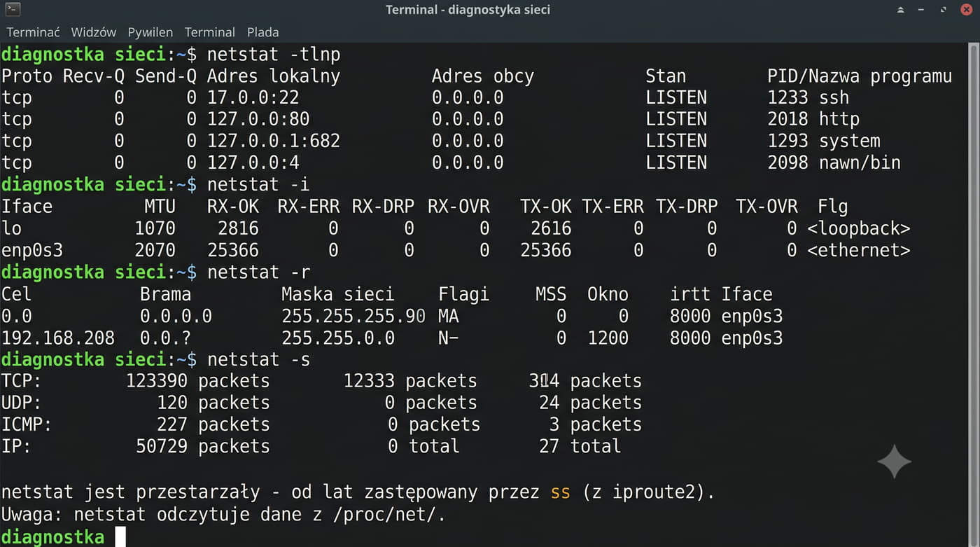Open the Plada menu
Screen dimensions: 980x547
[262, 32]
